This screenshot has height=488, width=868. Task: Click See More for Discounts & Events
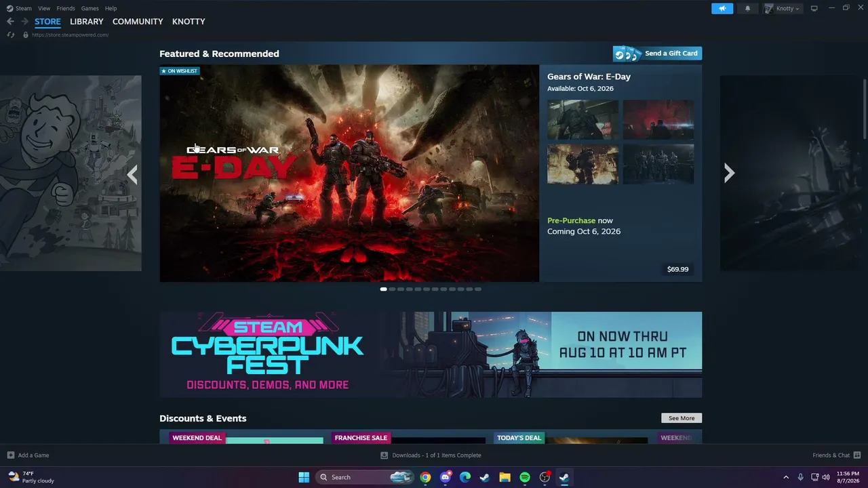[682, 418]
